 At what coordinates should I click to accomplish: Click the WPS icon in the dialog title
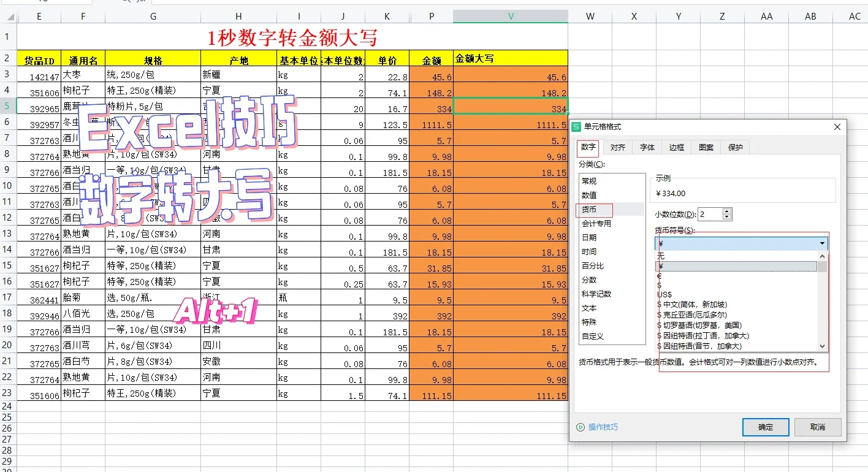(x=576, y=127)
